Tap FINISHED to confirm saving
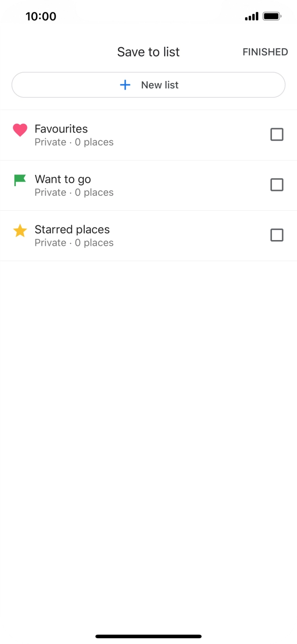This screenshot has height=644, width=297. (264, 52)
